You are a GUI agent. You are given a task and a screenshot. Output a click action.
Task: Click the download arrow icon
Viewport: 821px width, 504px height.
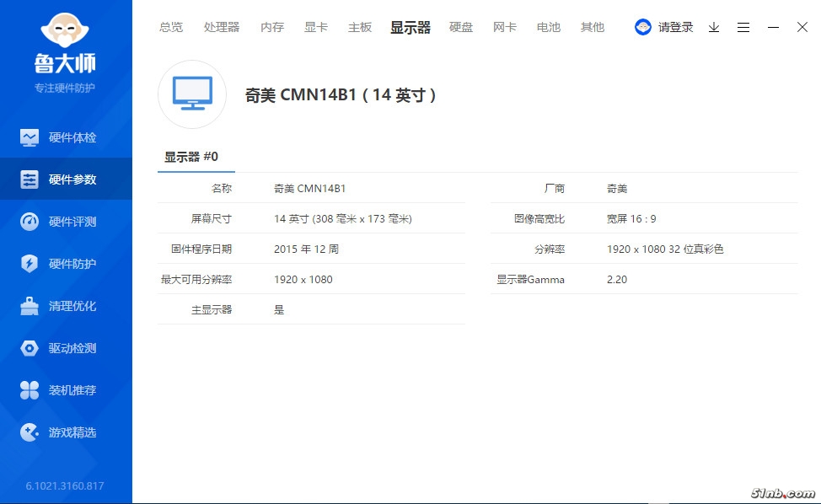[714, 27]
